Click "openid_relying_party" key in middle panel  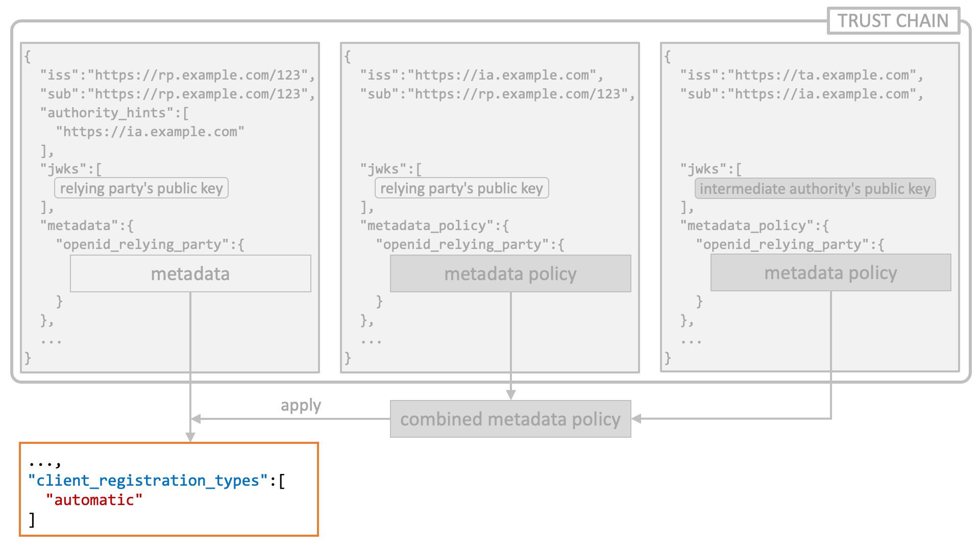point(462,244)
